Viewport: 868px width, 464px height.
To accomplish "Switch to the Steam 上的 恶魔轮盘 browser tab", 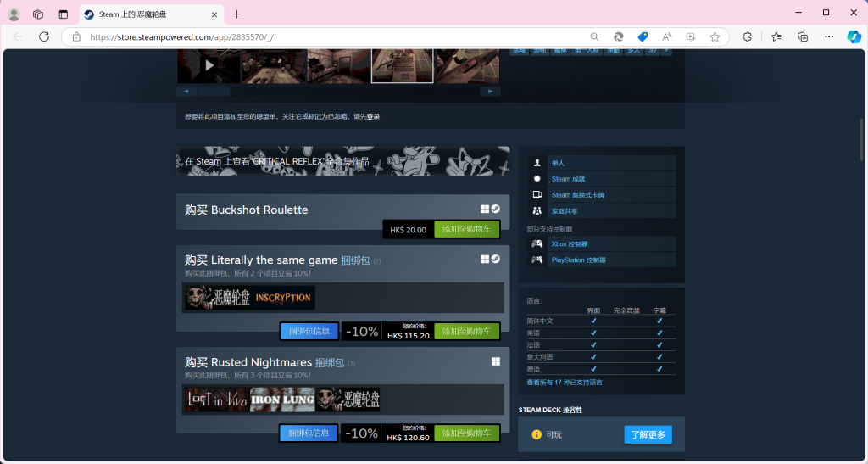I will pyautogui.click(x=151, y=14).
